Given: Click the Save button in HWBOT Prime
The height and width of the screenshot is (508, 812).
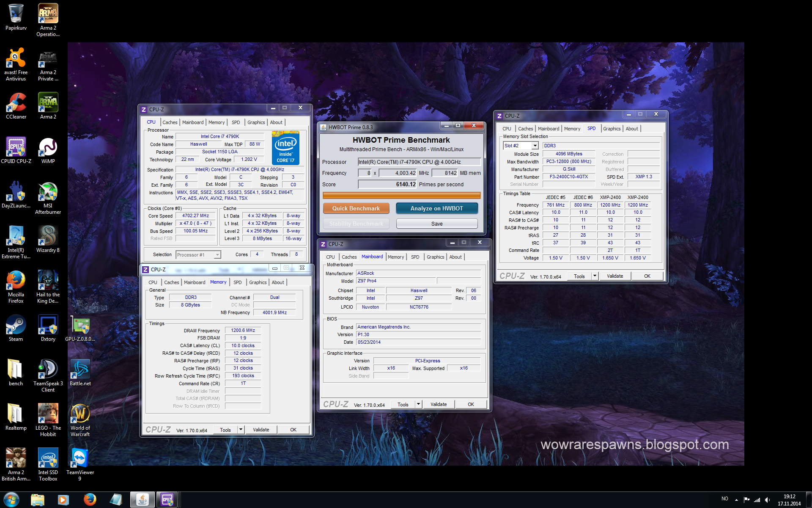Looking at the screenshot, I should point(437,224).
